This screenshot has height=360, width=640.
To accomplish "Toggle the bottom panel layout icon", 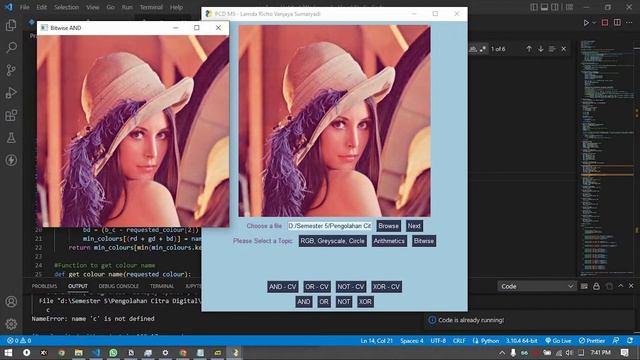I will pyautogui.click(x=544, y=7).
